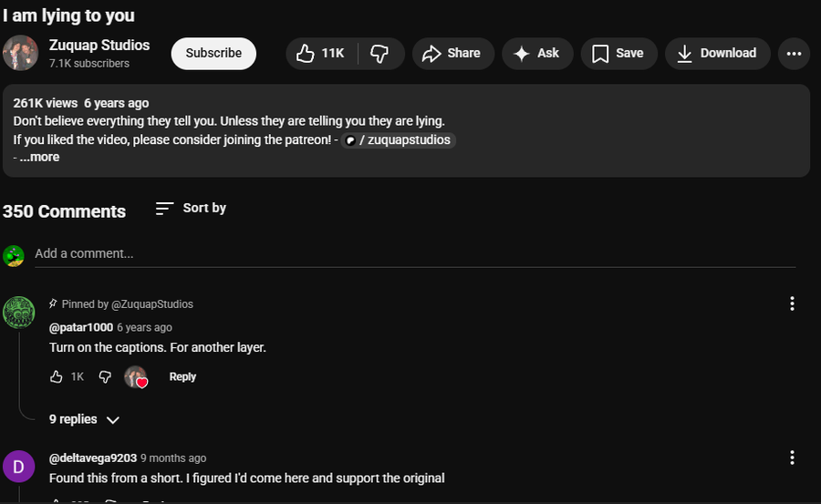The image size is (821, 504).
Task: Share this video
Action: (452, 54)
